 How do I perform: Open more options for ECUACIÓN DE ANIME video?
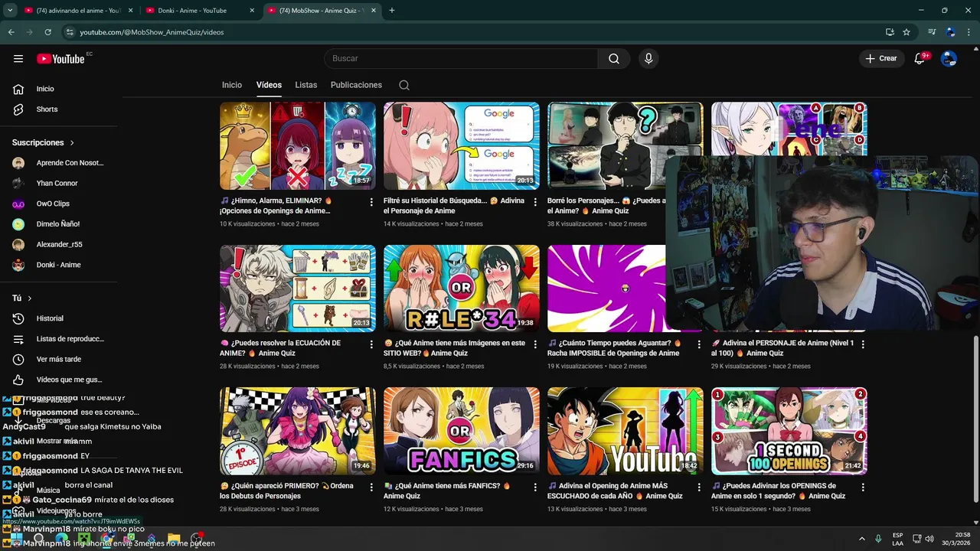(371, 344)
